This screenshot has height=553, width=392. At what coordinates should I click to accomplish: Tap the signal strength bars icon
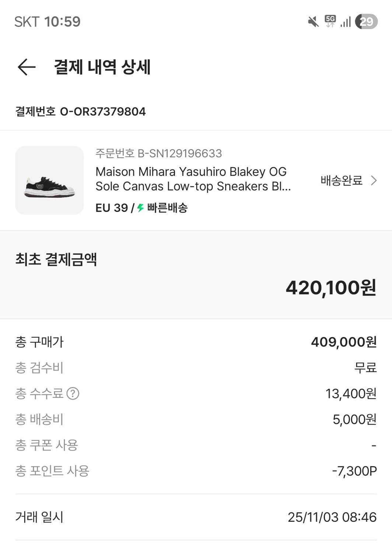click(x=345, y=22)
